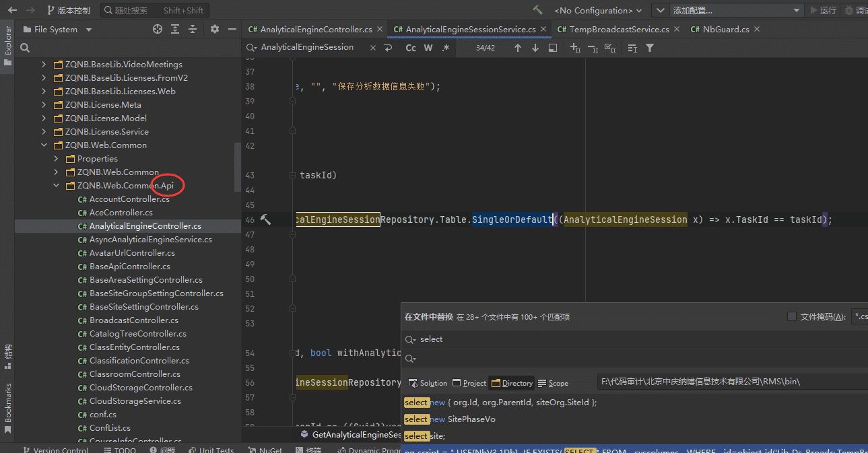This screenshot has height=453, width=868.
Task: Select Project scope in replace dialog
Action: point(469,383)
